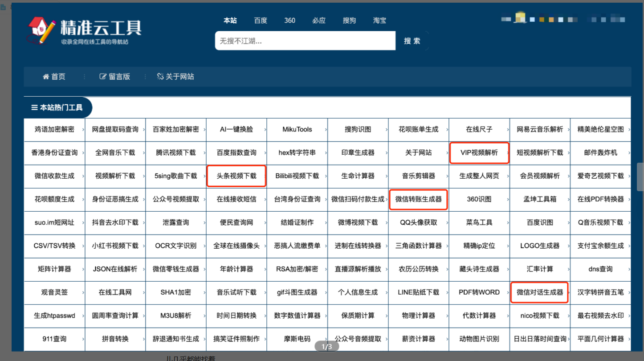Open the 生成htpasswd tool
This screenshot has width=644, height=361.
point(54,316)
